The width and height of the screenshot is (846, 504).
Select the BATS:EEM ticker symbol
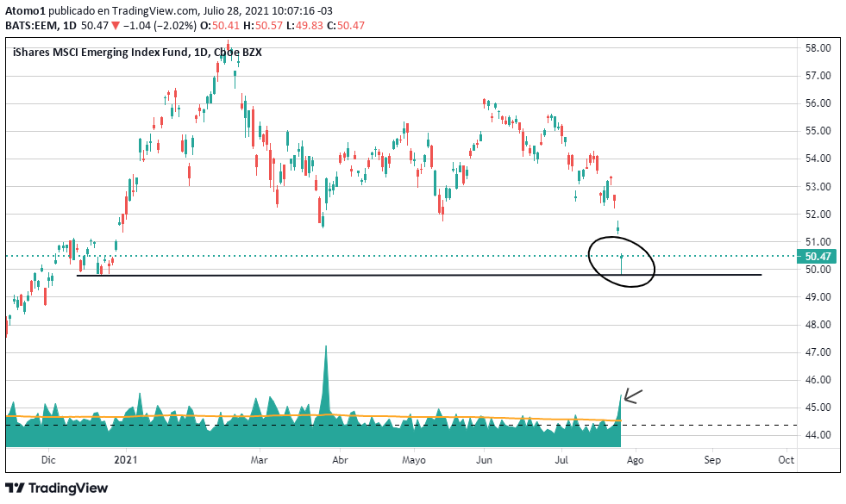pos(31,25)
